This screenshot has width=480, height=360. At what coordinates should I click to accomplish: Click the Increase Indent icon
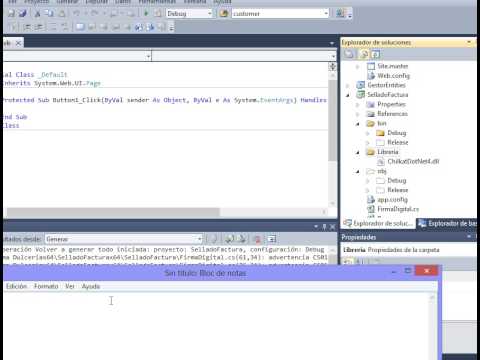[40, 27]
